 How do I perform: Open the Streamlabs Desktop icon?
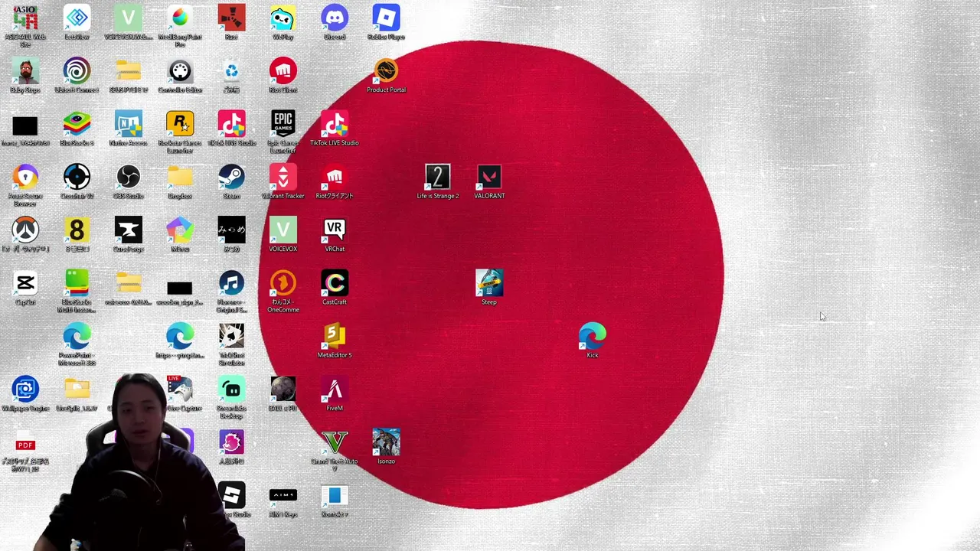[231, 390]
